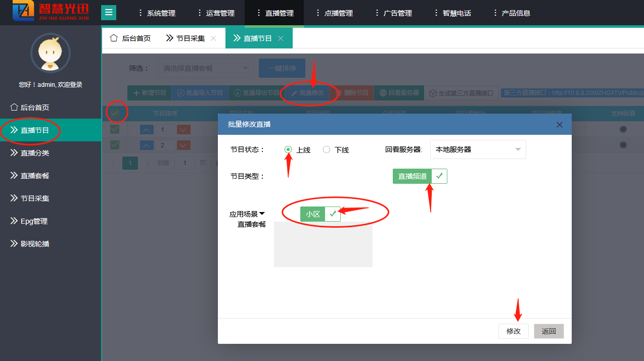
Task: Click the page-jump number input
Action: tap(185, 163)
